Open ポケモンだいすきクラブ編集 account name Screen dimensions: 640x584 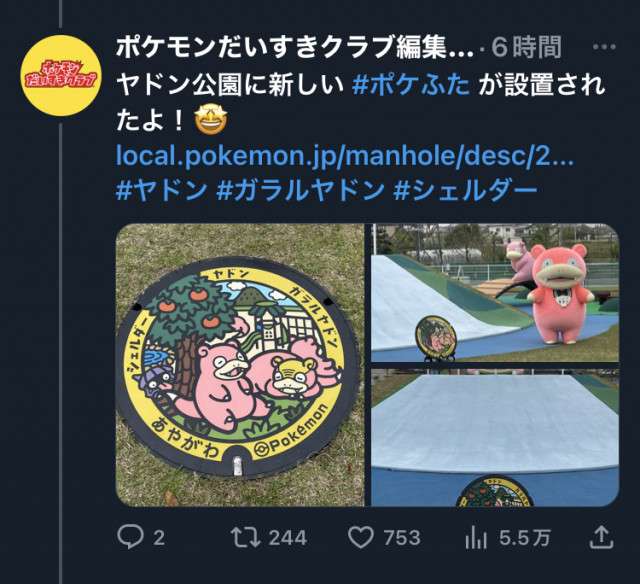[x=295, y=47]
